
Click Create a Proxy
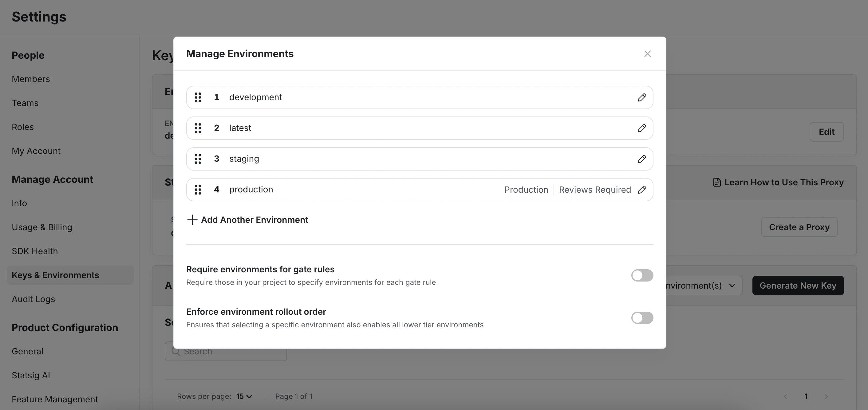pyautogui.click(x=799, y=227)
